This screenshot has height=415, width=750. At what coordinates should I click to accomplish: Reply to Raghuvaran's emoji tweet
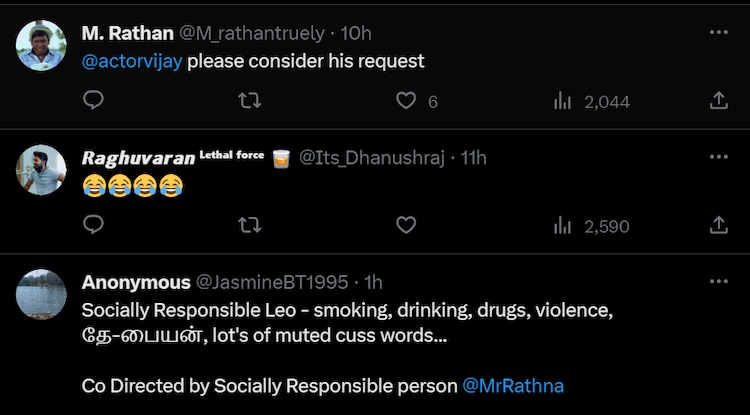point(93,226)
